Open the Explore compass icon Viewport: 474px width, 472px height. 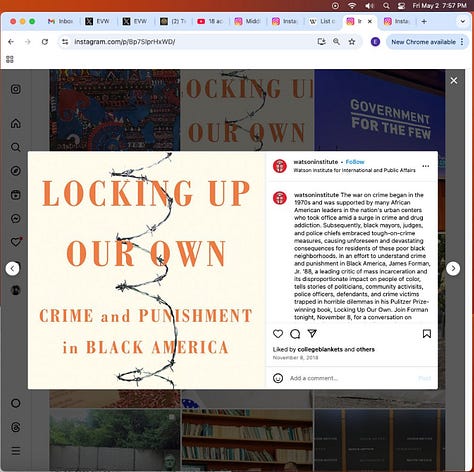(x=16, y=171)
